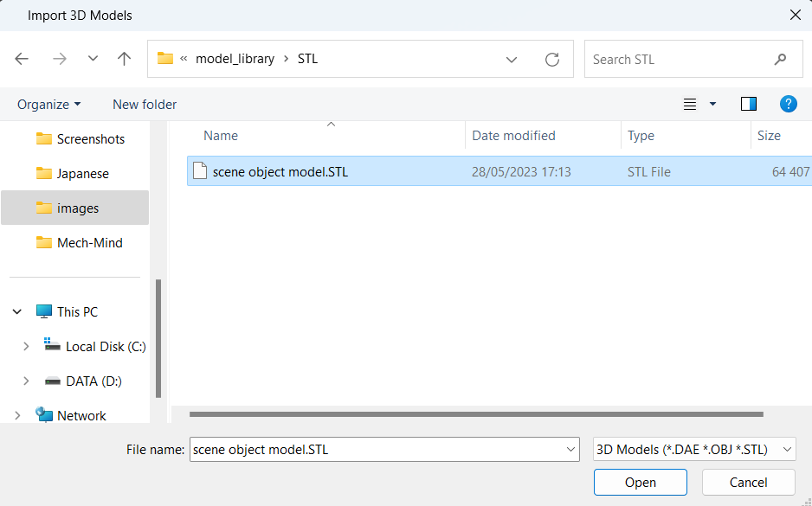
Task: Expand Local Disk (C:) node
Action: click(26, 347)
